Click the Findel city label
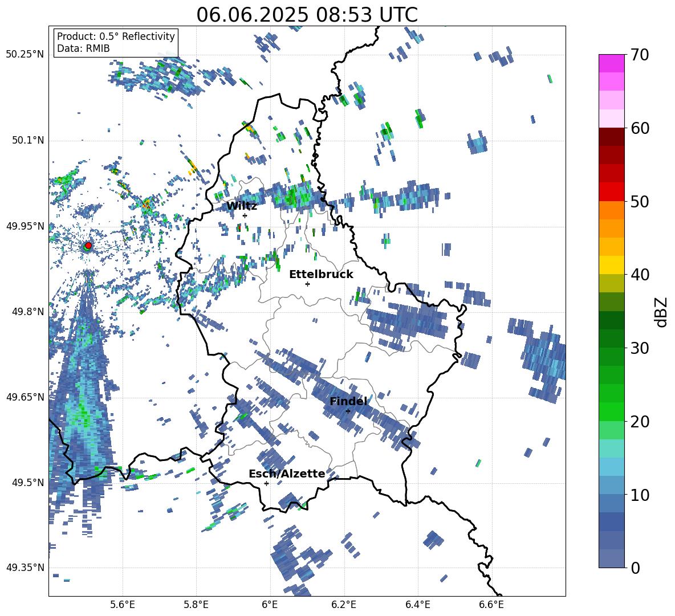 coord(348,401)
